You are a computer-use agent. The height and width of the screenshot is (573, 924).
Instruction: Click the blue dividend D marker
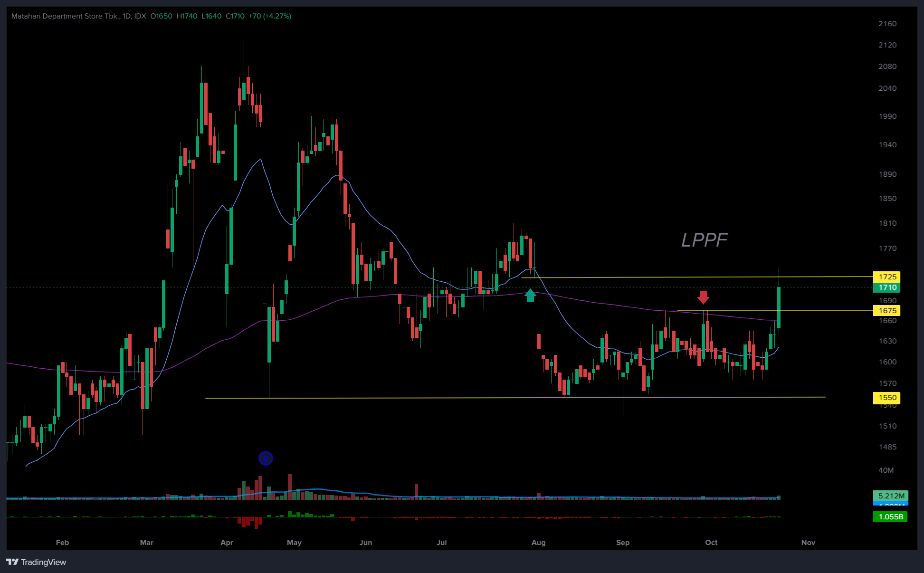pyautogui.click(x=266, y=458)
